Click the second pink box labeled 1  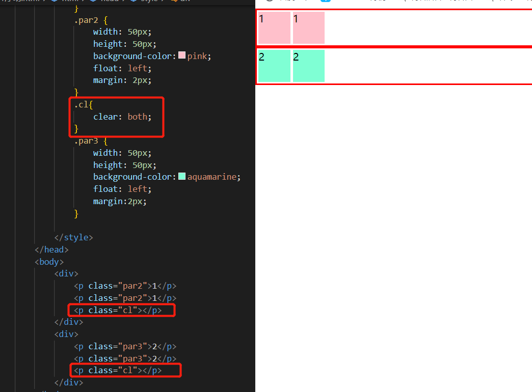pyautogui.click(x=309, y=28)
